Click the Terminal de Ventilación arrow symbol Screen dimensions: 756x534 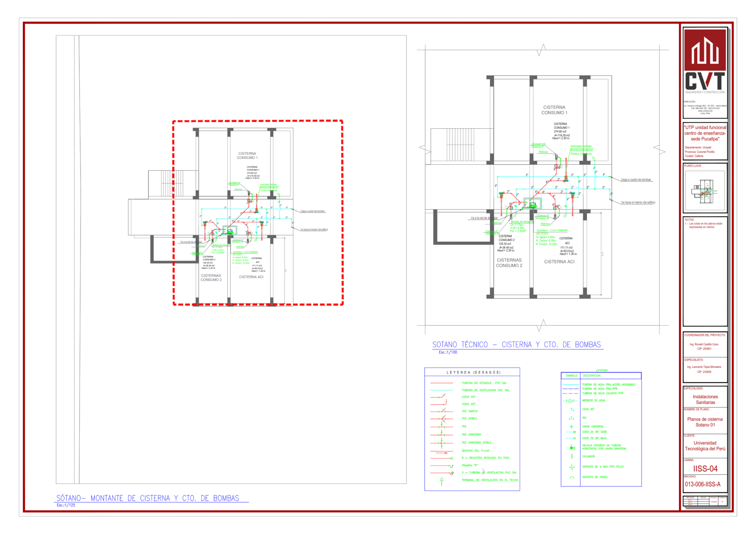[442, 481]
